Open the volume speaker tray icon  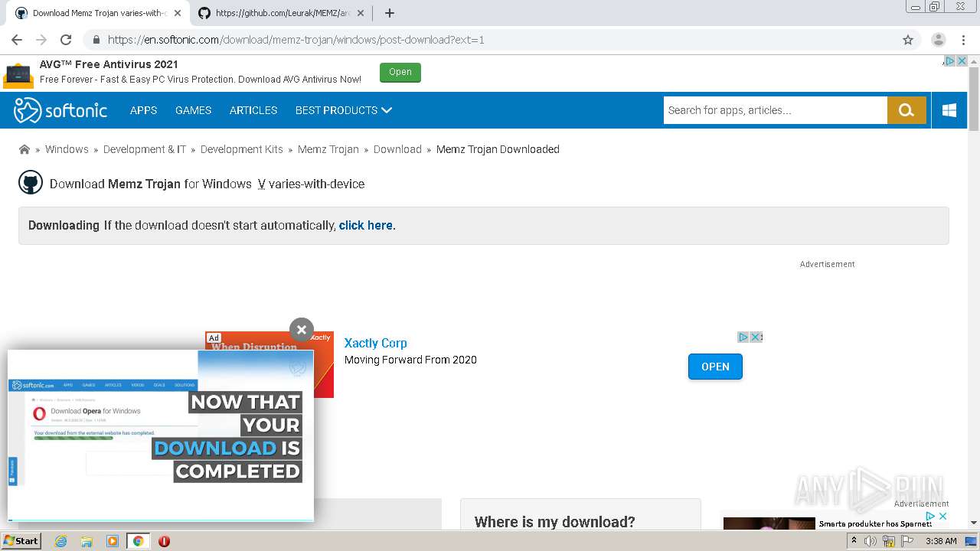coord(871,541)
